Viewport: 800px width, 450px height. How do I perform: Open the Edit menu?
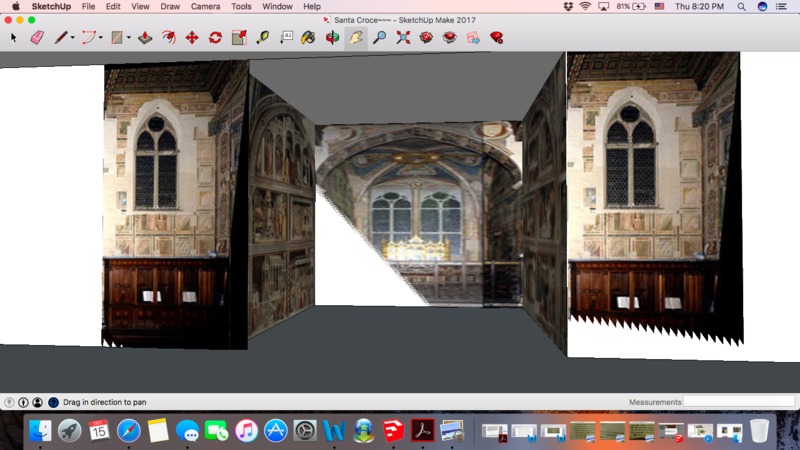tap(113, 7)
